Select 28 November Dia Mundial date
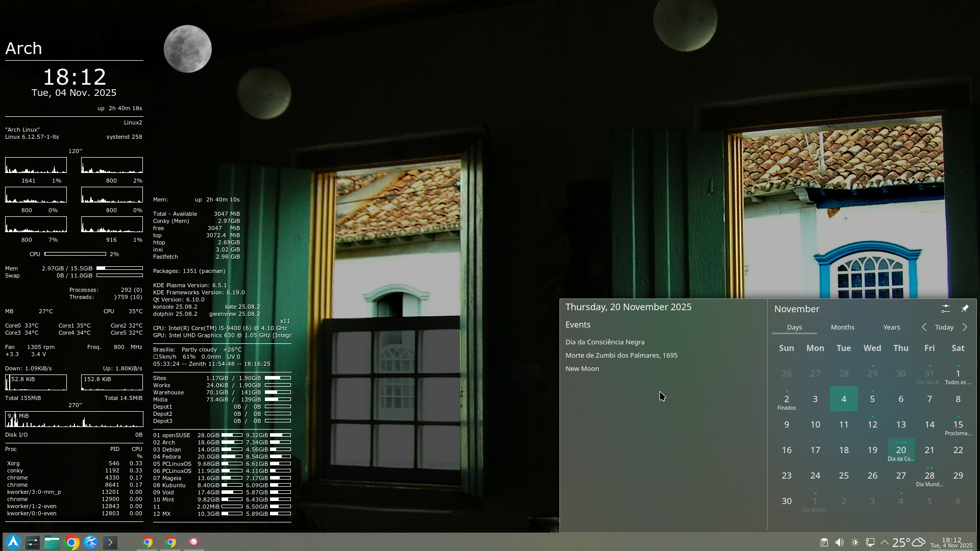 tap(929, 476)
